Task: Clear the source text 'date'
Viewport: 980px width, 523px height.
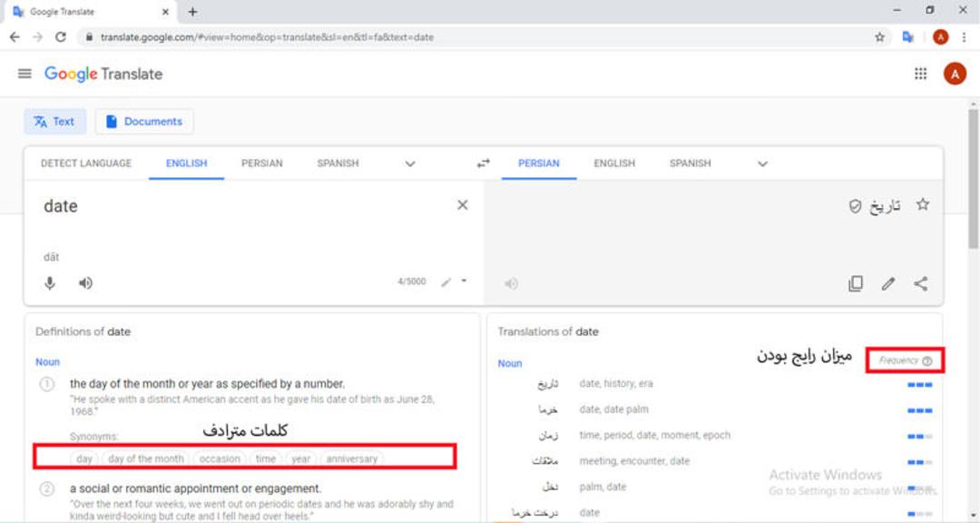Action: 463,205
